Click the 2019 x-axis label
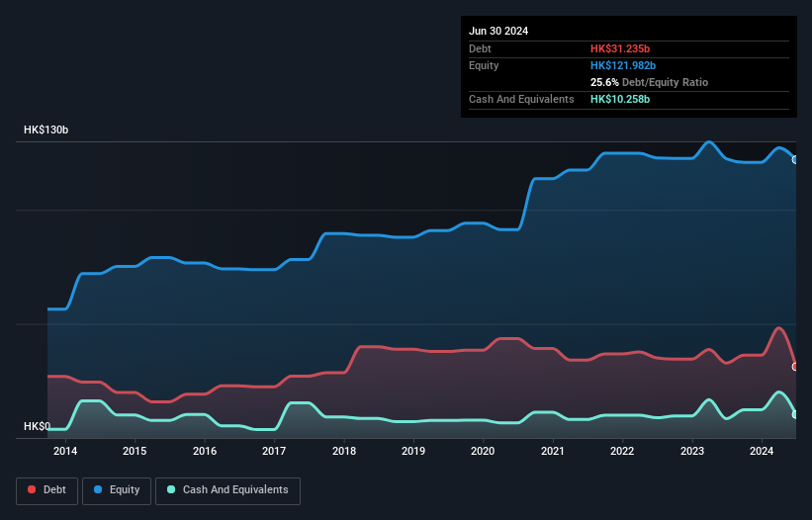The image size is (812, 520). (413, 451)
